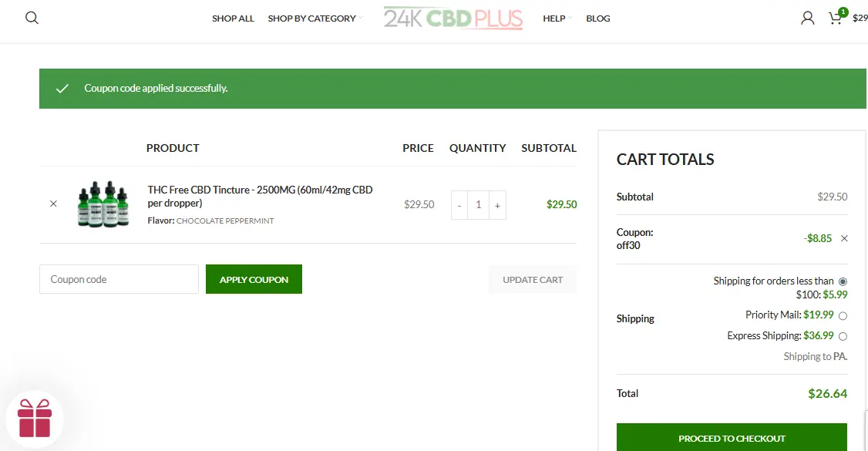Select Express Shipping option
868x451 pixels.
843,336
